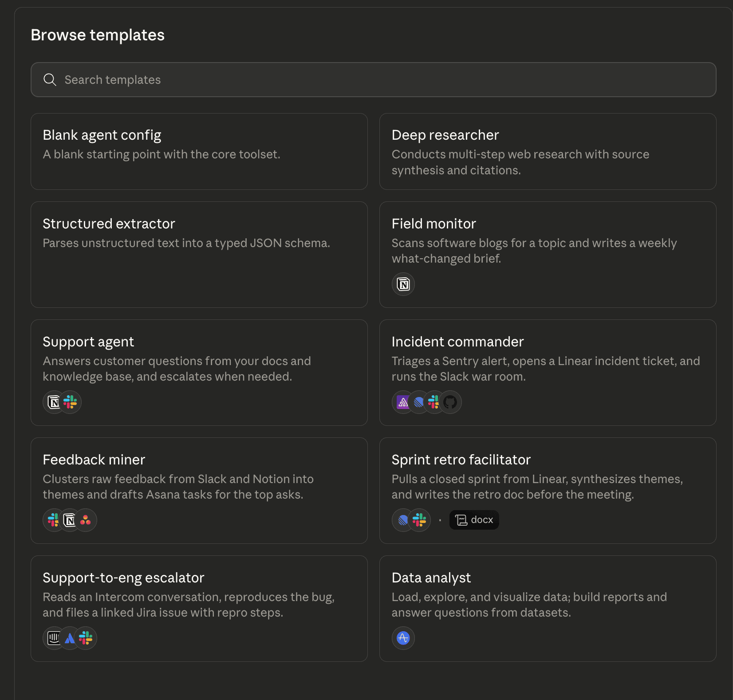Select the Deep researcher template
Viewport: 733px width, 700px height.
tap(548, 151)
